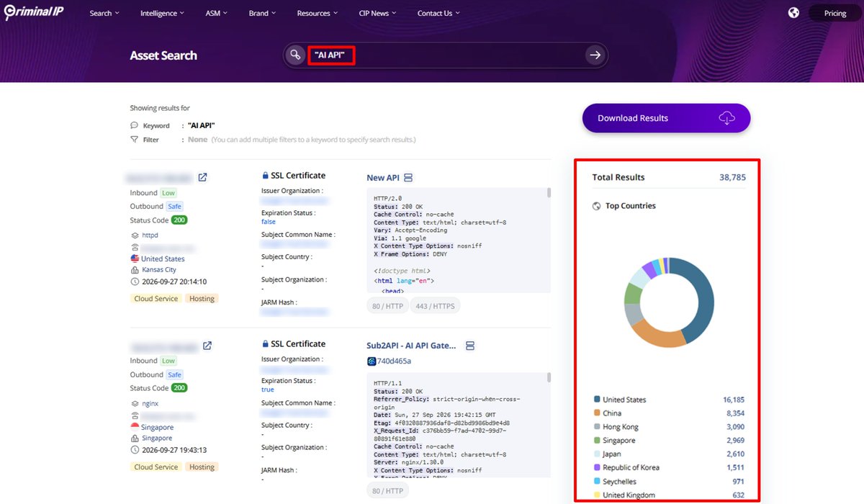Image resolution: width=864 pixels, height=504 pixels.
Task: Focus the Asset Search input with "AI API"
Action: click(x=445, y=55)
